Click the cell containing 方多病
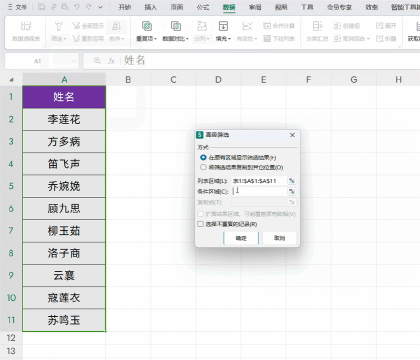Image resolution: width=420 pixels, height=360 pixels. [x=64, y=142]
